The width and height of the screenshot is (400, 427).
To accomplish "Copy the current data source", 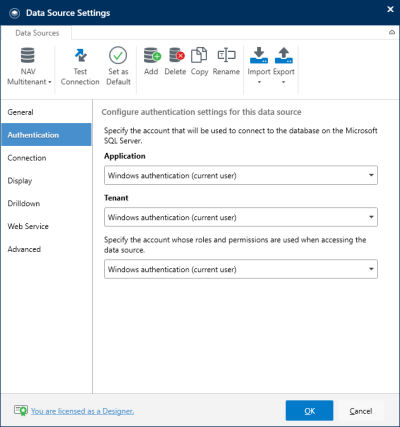I will pos(199,62).
